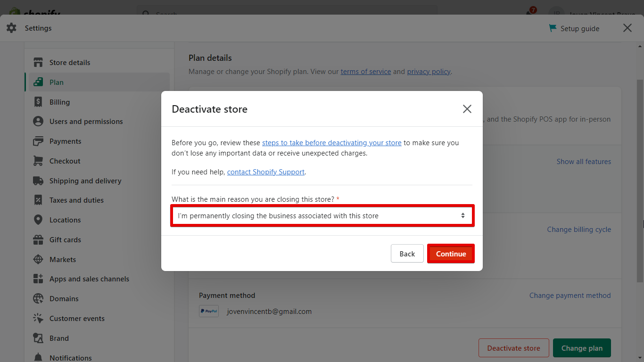Viewport: 644px width, 362px height.
Task: Open steps to take before deactivating link
Action: click(331, 143)
